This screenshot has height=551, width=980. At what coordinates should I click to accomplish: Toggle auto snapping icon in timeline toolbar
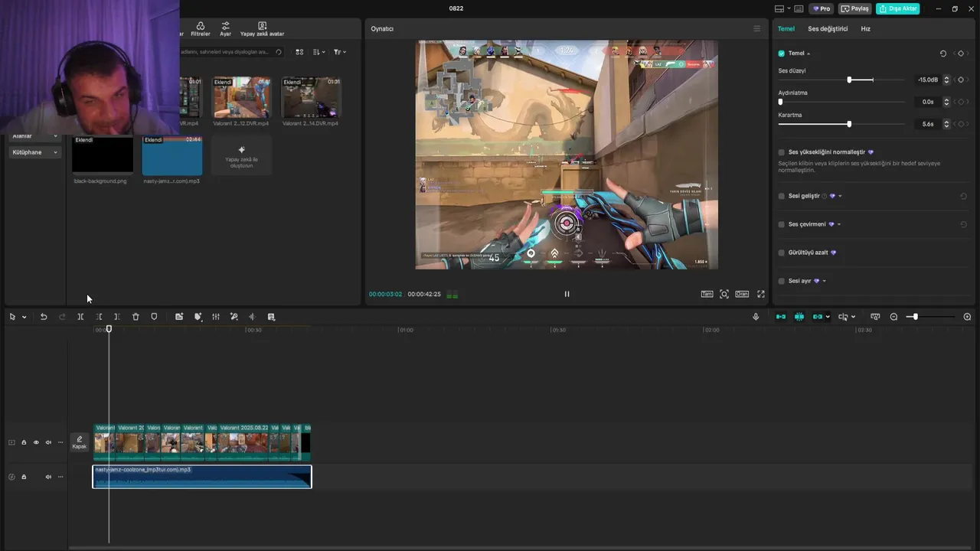point(799,317)
